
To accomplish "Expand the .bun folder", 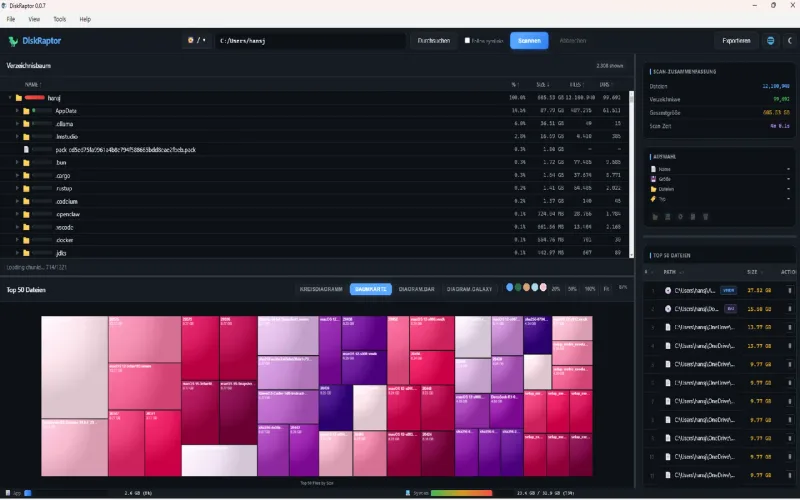I will click(17, 162).
